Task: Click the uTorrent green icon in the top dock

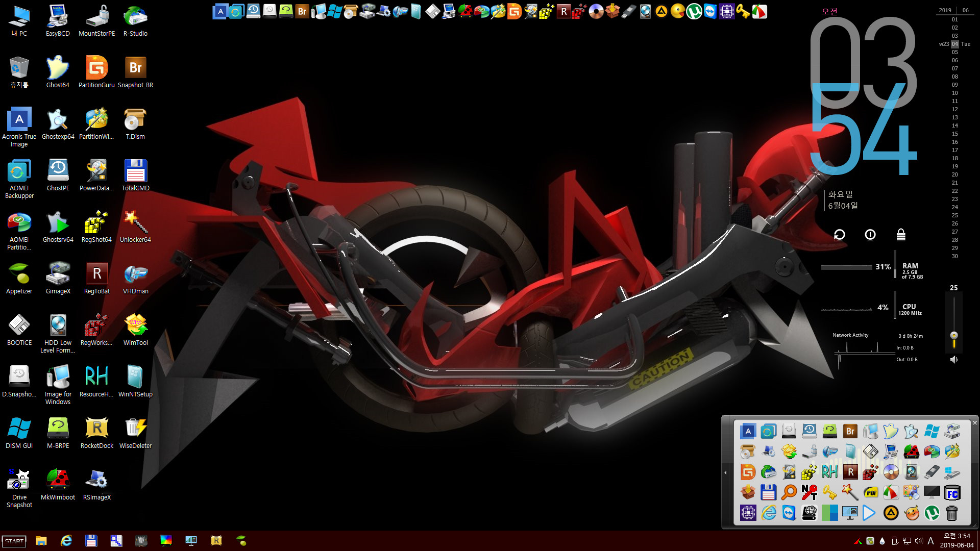Action: (x=694, y=11)
